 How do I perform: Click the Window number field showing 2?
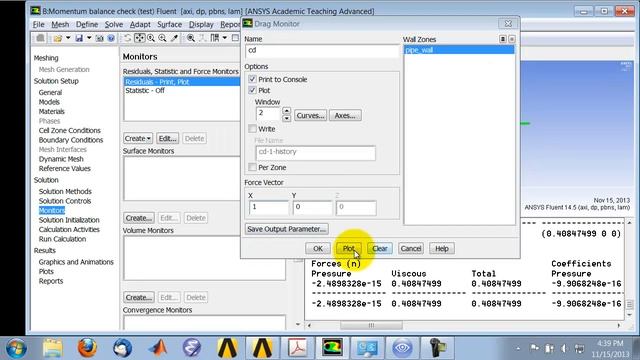click(268, 114)
